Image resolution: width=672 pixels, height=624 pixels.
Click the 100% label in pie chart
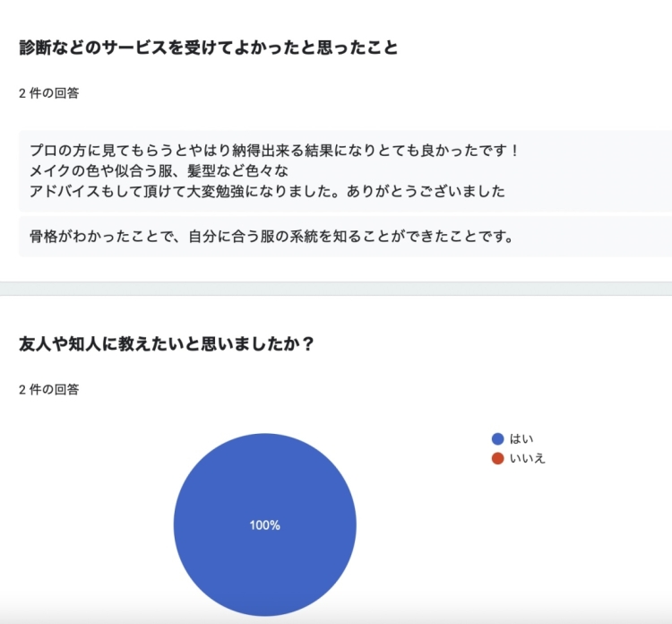[265, 525]
